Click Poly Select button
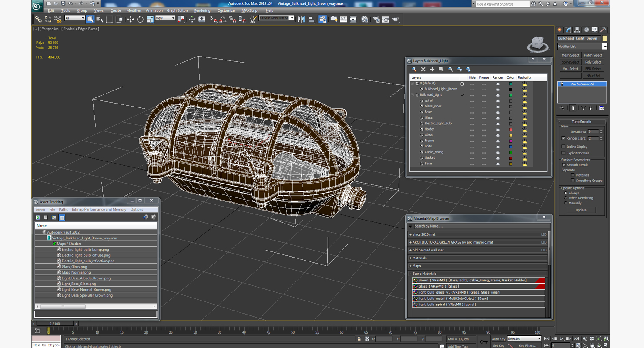 coord(593,62)
